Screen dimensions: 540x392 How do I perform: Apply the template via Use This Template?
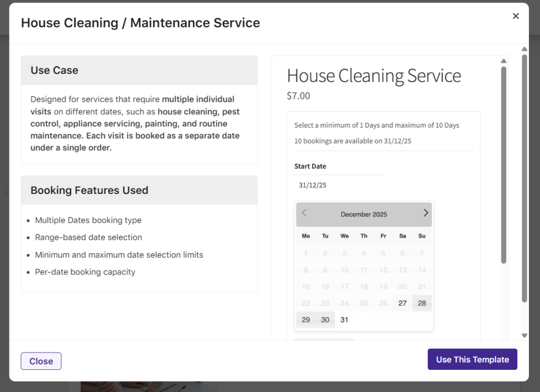472,359
